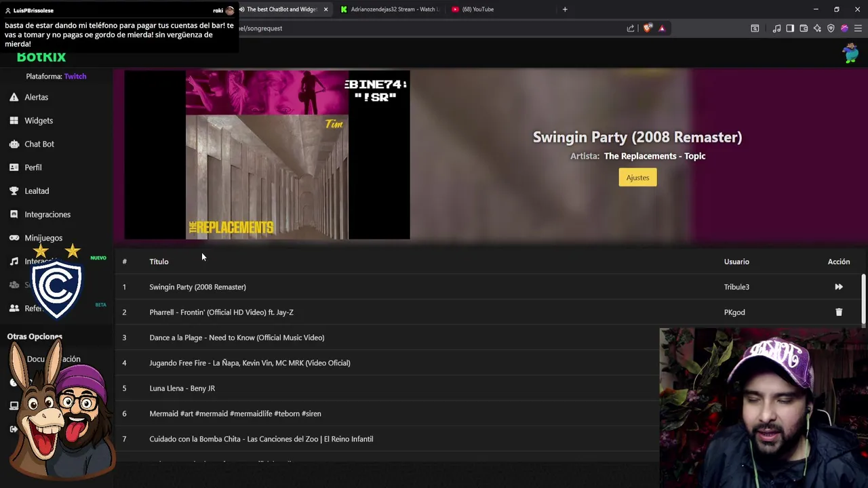Toggle the browser sidebar panel icon
868x488 pixels.
pos(790,28)
